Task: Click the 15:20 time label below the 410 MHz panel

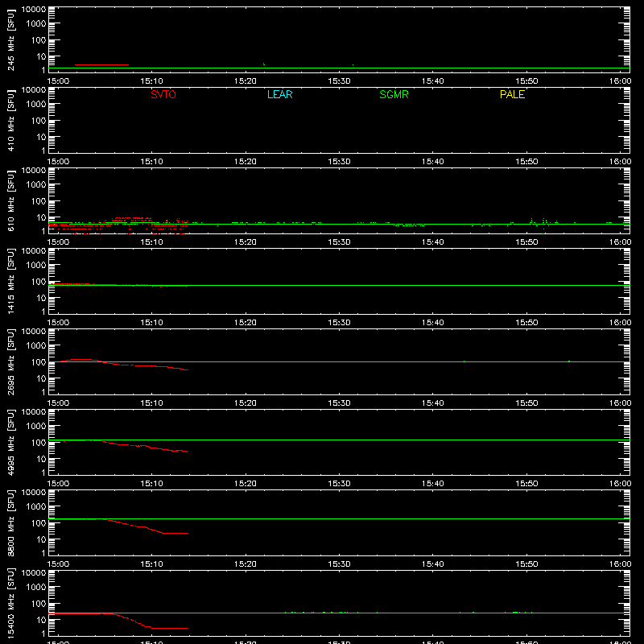Action: click(x=246, y=162)
